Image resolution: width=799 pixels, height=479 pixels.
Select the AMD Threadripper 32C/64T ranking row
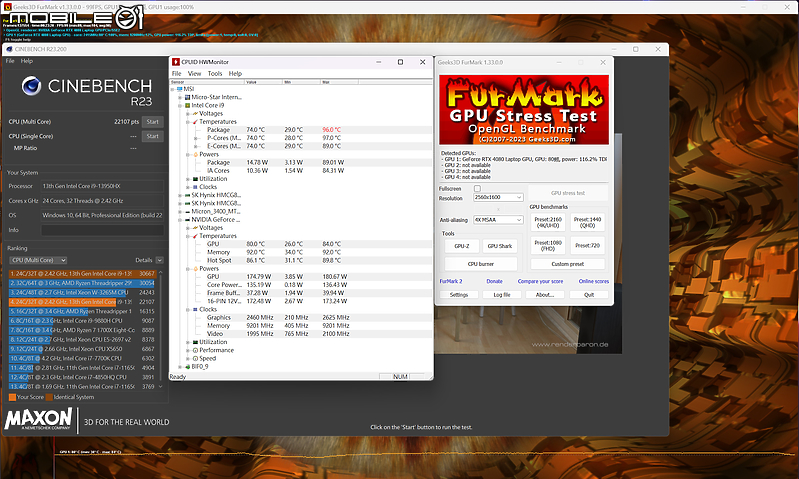82,283
